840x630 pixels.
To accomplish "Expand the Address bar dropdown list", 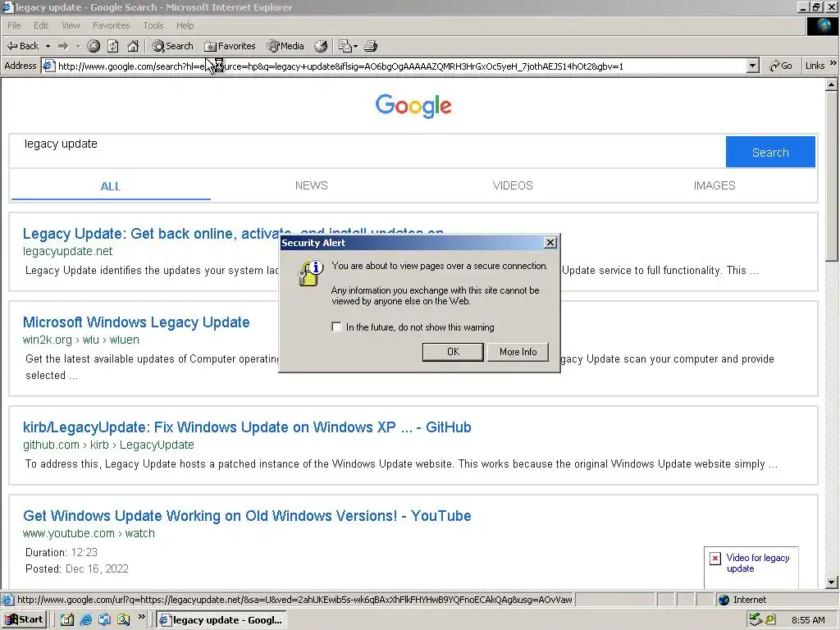I will tap(753, 66).
